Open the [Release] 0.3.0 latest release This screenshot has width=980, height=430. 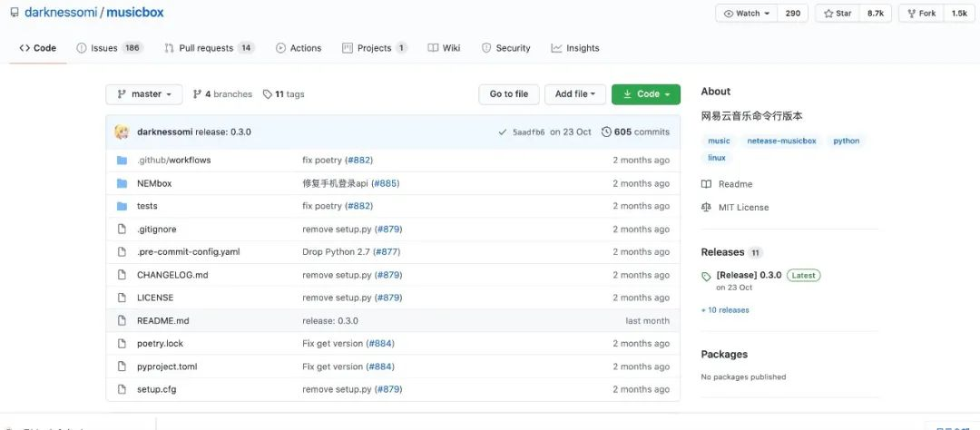[749, 275]
